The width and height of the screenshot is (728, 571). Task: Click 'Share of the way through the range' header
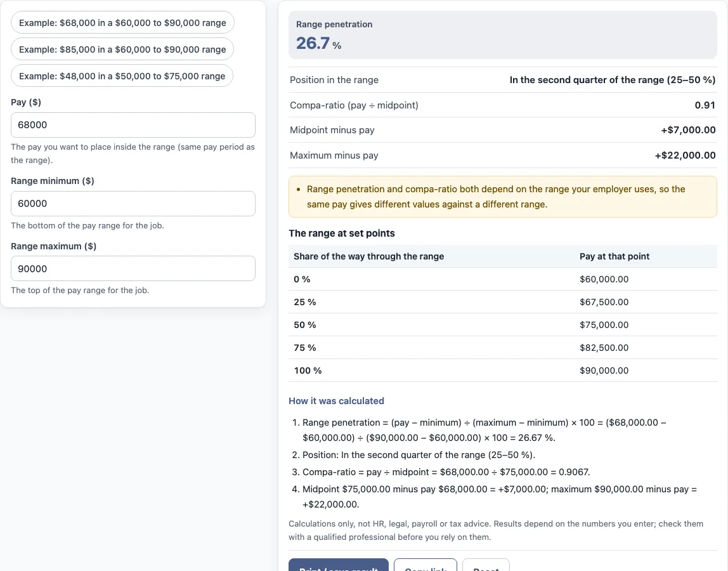click(x=368, y=256)
